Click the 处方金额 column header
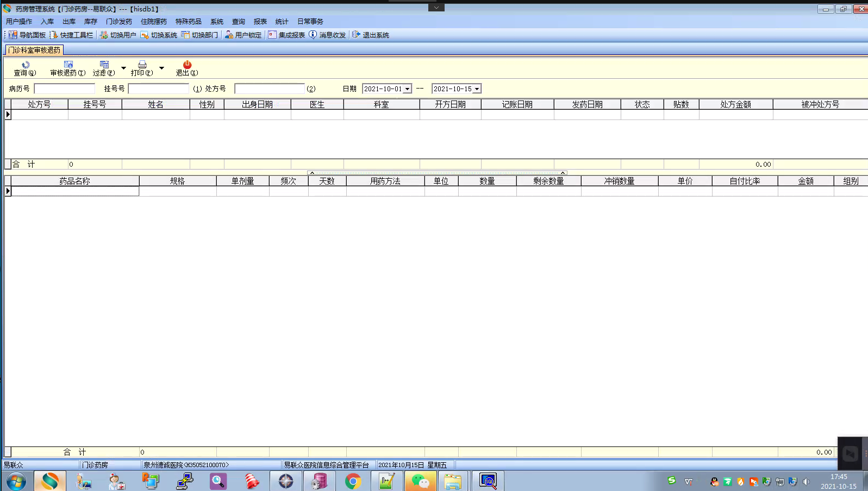 click(736, 104)
